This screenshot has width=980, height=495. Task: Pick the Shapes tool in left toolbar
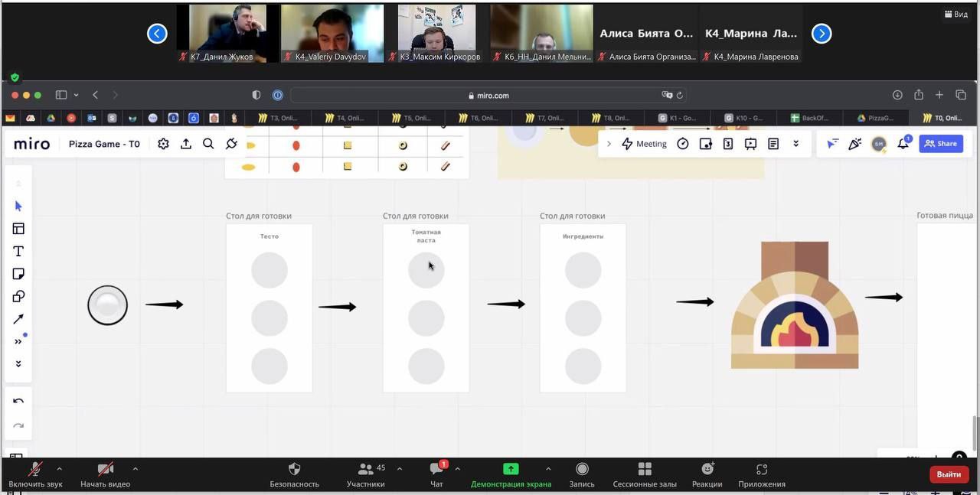[x=18, y=297]
